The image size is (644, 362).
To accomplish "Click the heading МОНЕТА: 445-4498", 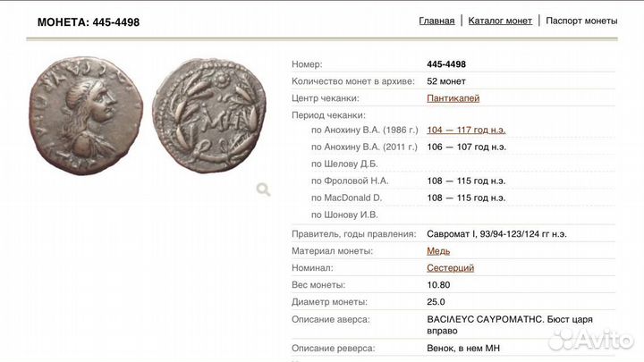I will pos(89,22).
